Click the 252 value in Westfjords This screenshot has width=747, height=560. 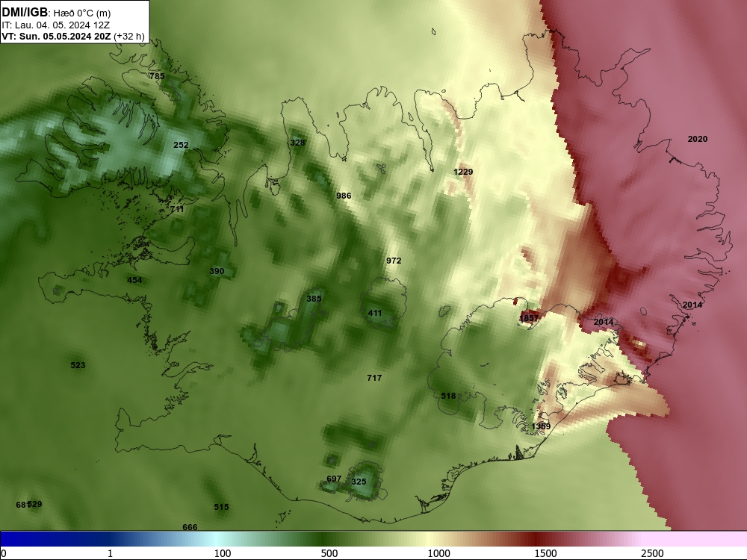(x=181, y=145)
